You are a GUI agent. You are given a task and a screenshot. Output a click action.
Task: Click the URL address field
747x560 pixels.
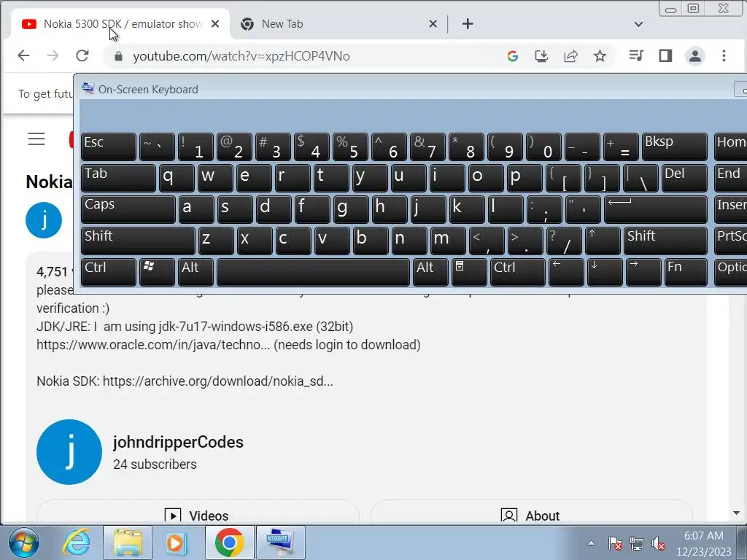(305, 56)
